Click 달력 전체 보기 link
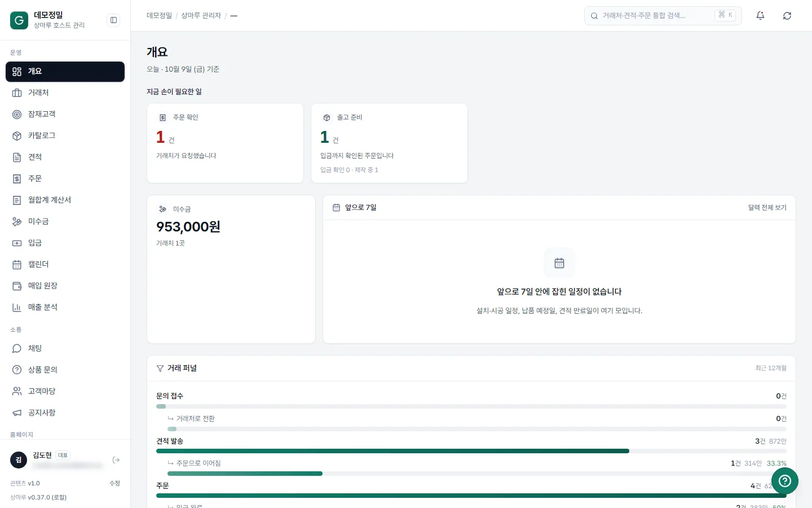This screenshot has height=508, width=812. point(767,208)
